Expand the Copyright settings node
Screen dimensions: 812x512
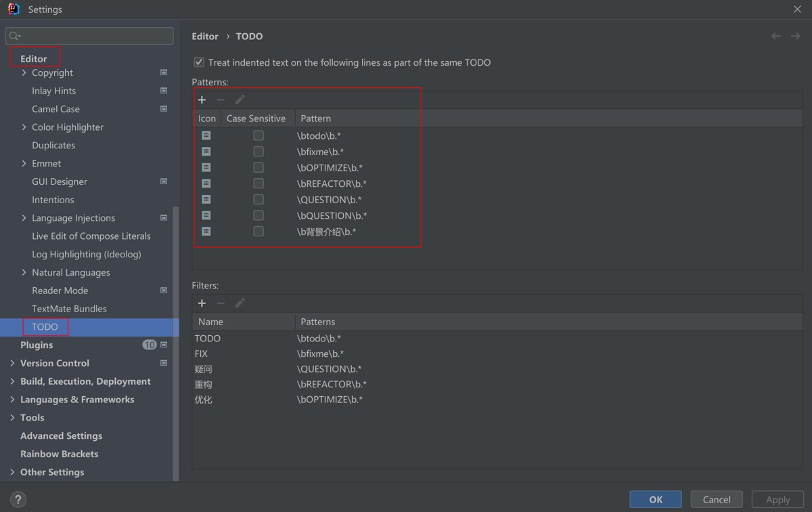pos(24,72)
